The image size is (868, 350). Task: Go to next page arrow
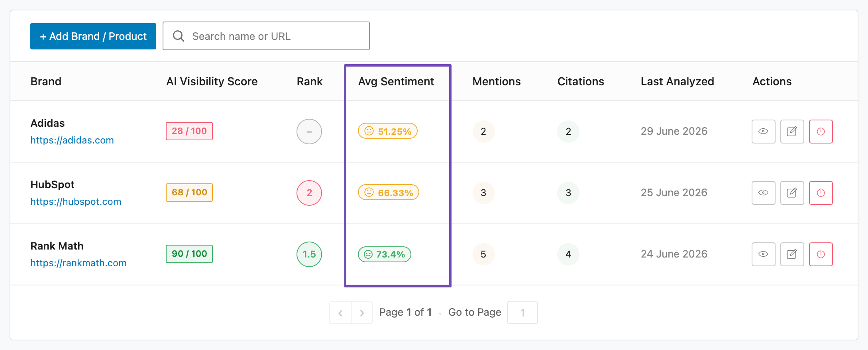[362, 313]
